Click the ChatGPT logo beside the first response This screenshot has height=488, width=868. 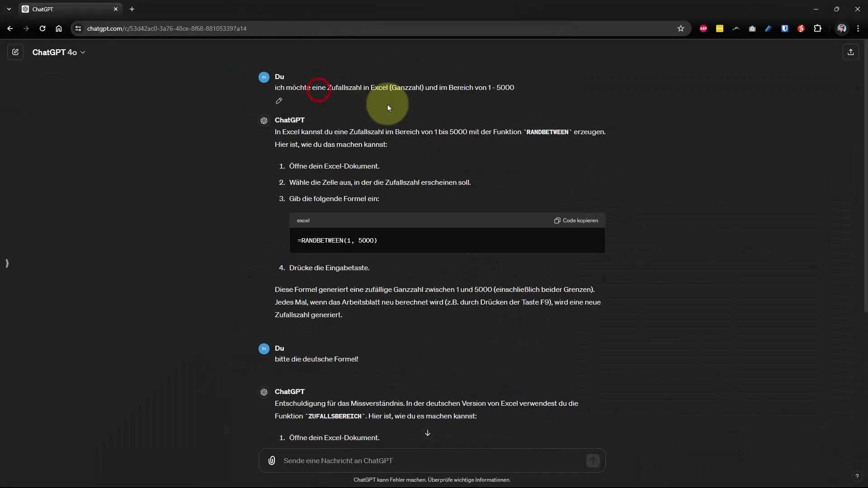pyautogui.click(x=264, y=121)
